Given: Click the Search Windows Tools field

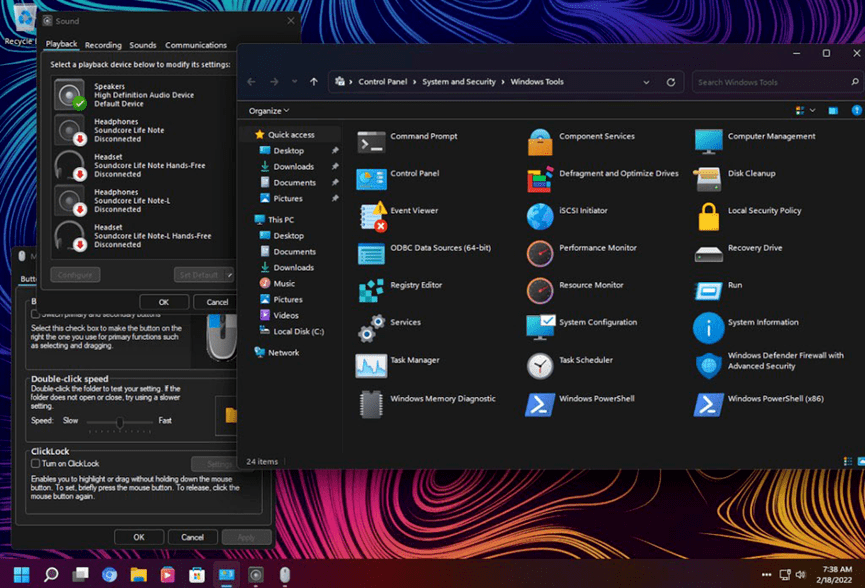Looking at the screenshot, I should click(x=765, y=82).
